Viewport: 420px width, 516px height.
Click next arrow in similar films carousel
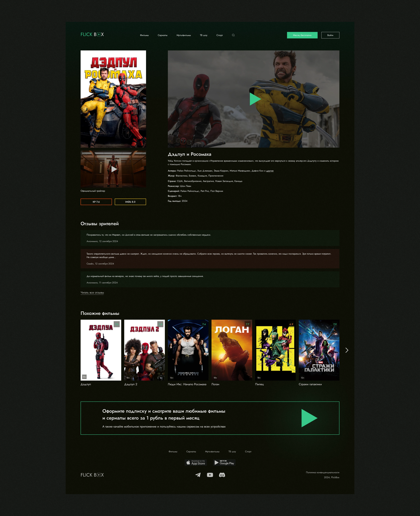pyautogui.click(x=347, y=350)
